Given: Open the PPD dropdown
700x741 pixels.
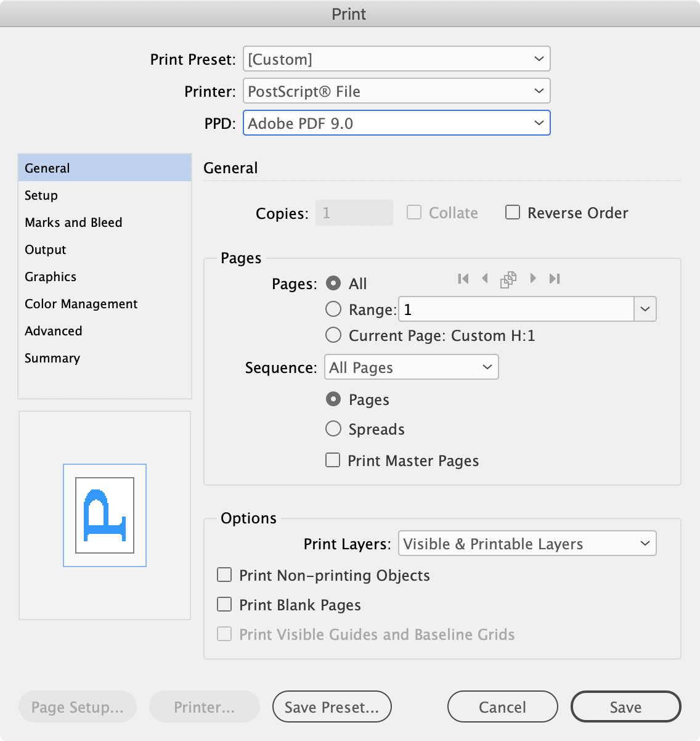Looking at the screenshot, I should (396, 123).
